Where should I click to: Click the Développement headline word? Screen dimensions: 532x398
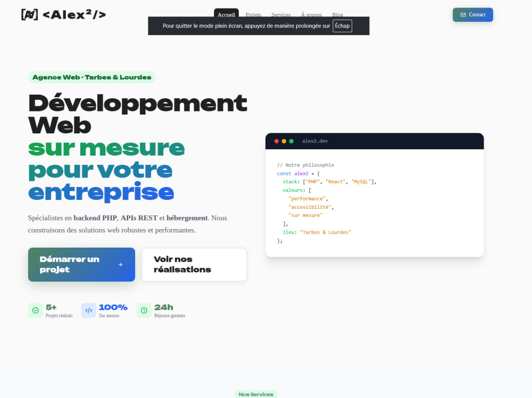tap(138, 104)
